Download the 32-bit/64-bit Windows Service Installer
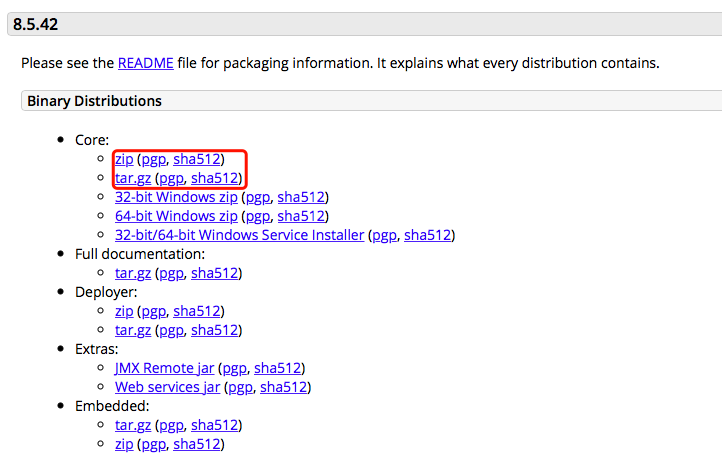 click(x=239, y=235)
